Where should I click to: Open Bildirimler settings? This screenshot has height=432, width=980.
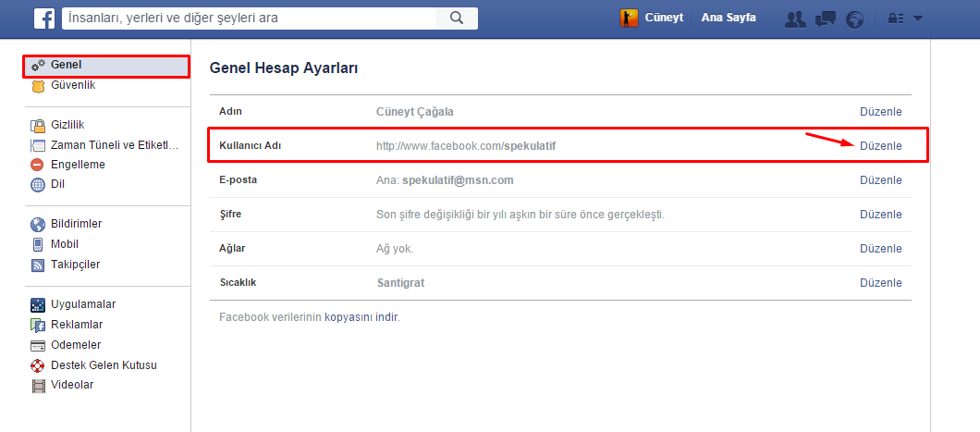[x=76, y=224]
